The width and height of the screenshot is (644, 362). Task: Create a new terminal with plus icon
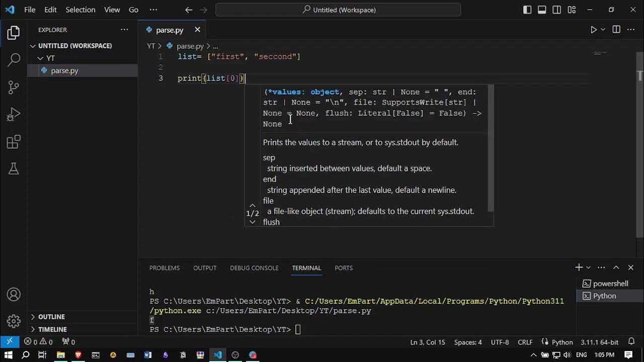coord(579,267)
